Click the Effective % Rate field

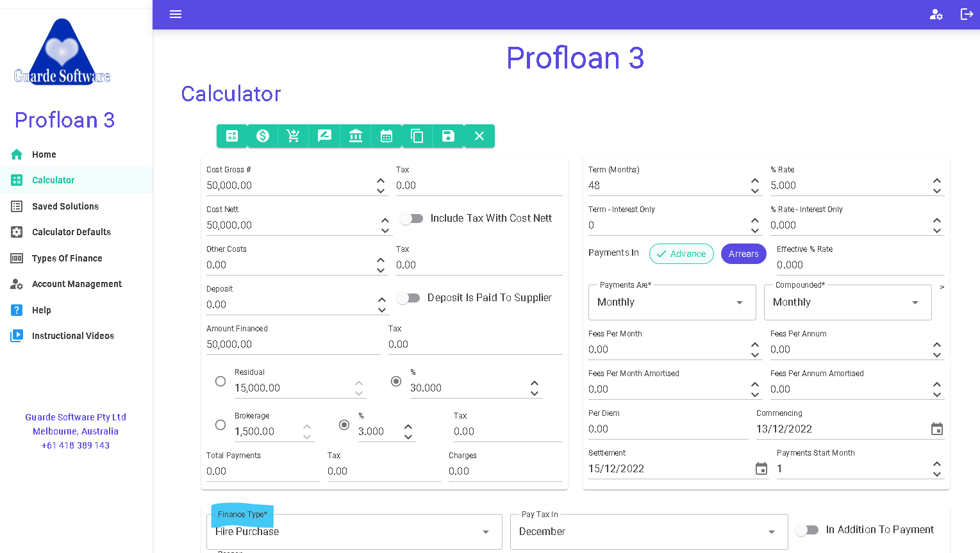coord(861,265)
